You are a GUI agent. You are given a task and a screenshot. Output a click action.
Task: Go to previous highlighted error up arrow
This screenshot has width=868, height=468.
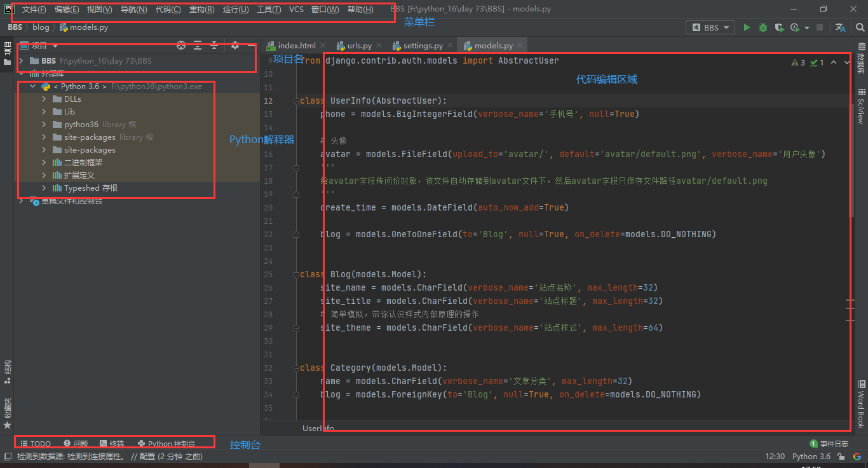[x=834, y=62]
